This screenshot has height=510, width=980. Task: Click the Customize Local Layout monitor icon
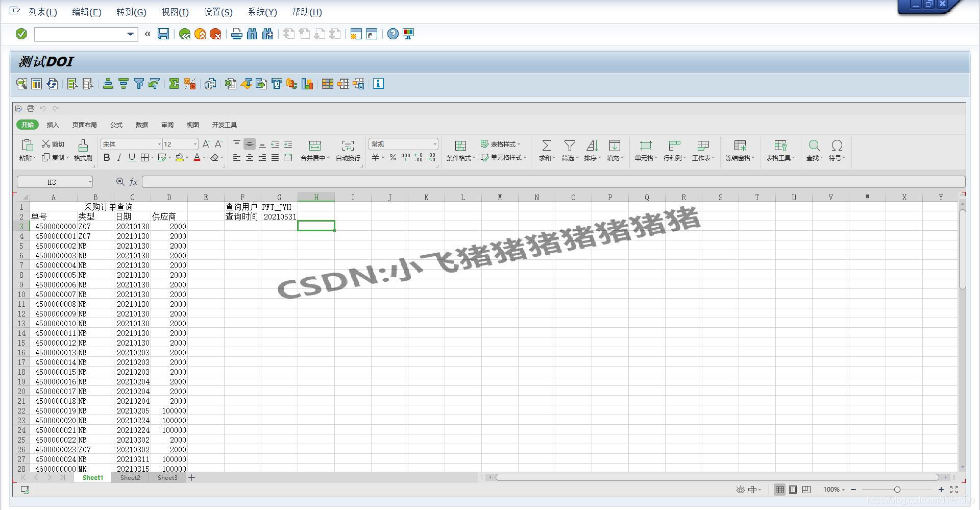(408, 34)
